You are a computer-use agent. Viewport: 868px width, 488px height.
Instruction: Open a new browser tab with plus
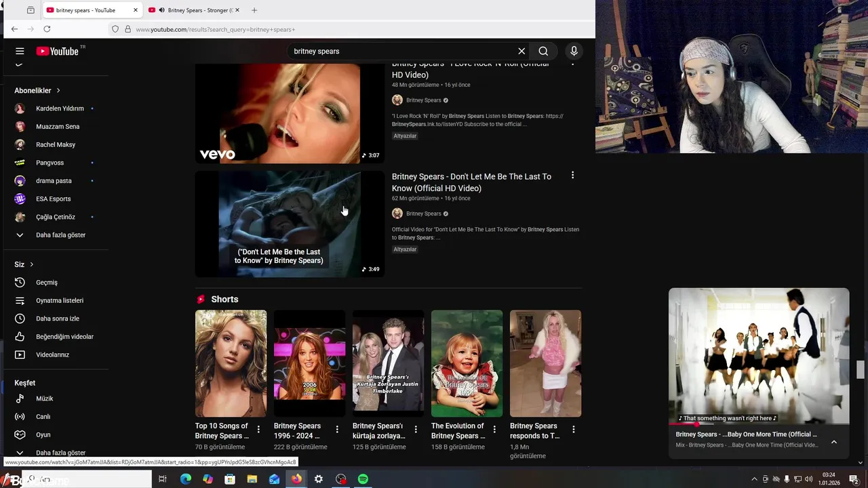[x=254, y=10]
